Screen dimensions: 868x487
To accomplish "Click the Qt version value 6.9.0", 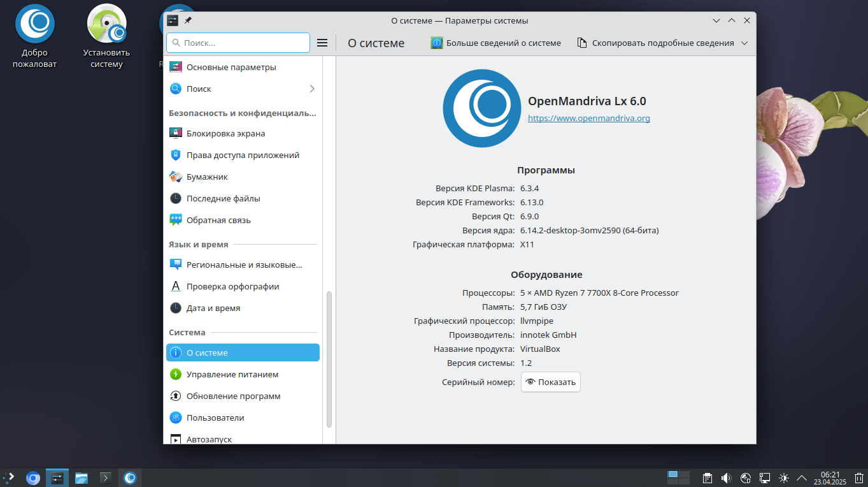I will [530, 216].
